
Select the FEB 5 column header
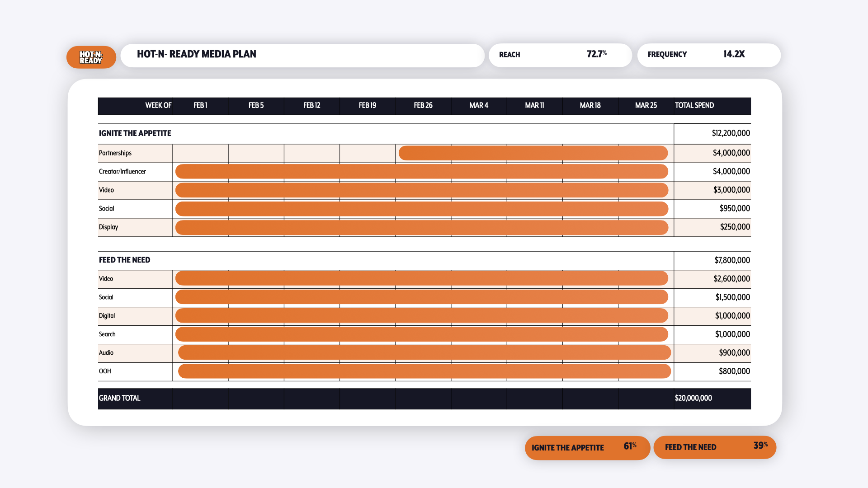tap(256, 106)
